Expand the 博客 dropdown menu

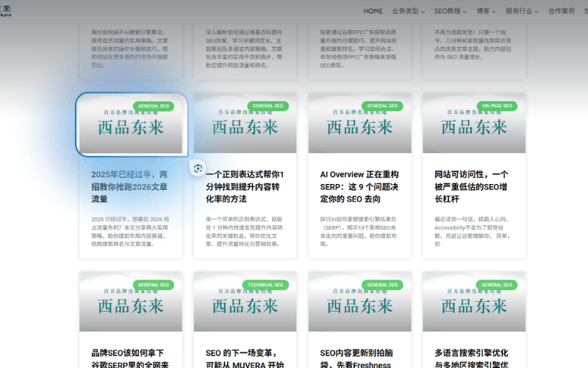486,11
